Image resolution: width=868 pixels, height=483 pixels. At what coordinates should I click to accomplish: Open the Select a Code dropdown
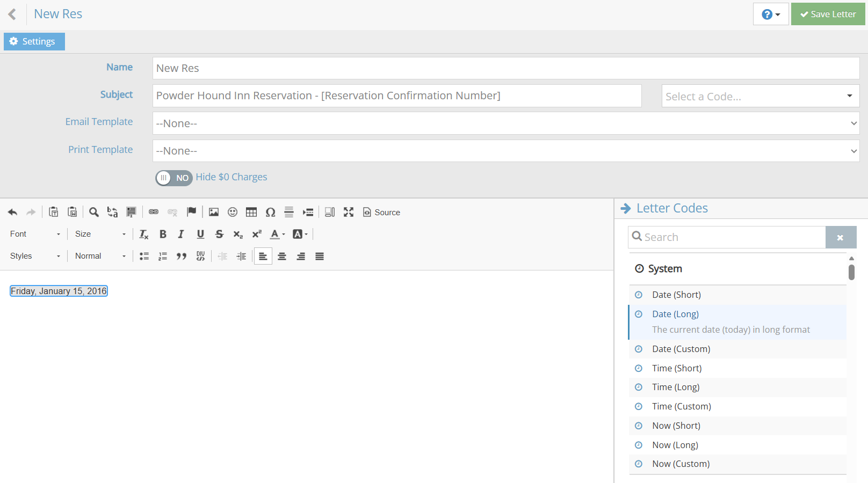(x=760, y=97)
